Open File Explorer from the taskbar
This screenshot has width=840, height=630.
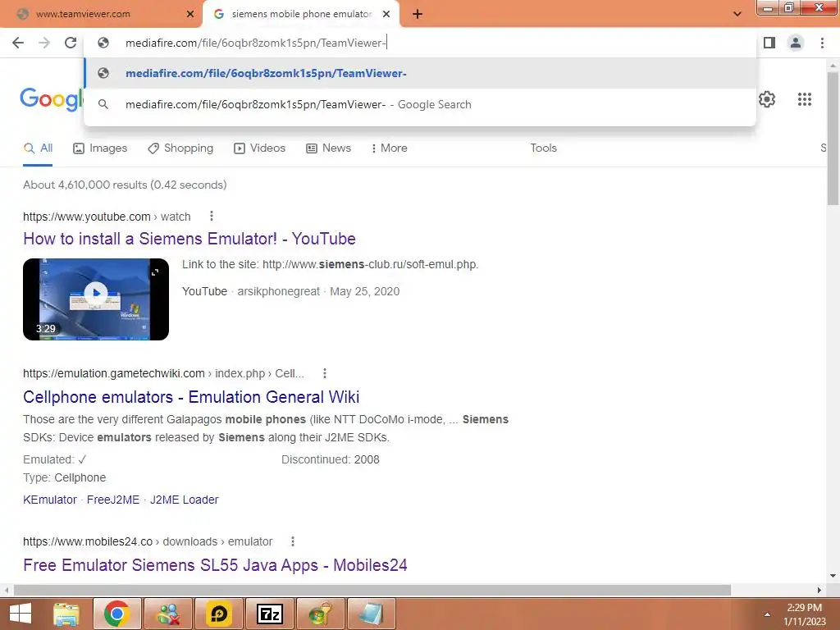[x=66, y=614]
